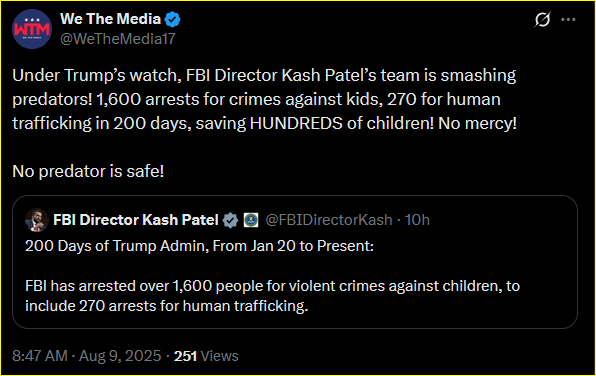Click the FBI affiliation badge icon
The height and width of the screenshot is (376, 596).
pos(251,220)
